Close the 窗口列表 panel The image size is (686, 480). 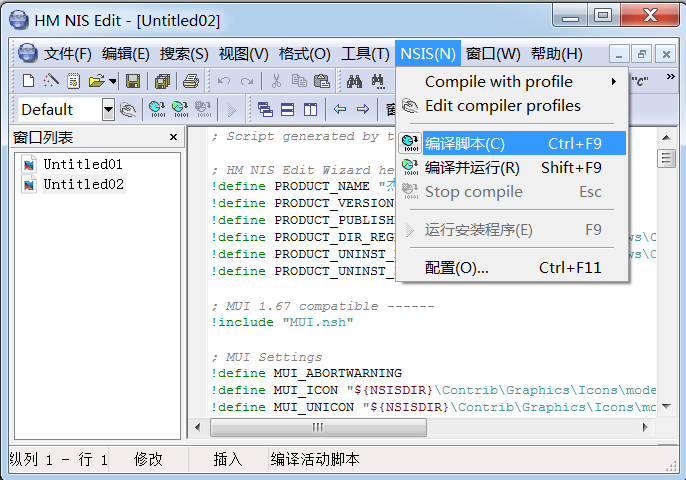pos(173,137)
